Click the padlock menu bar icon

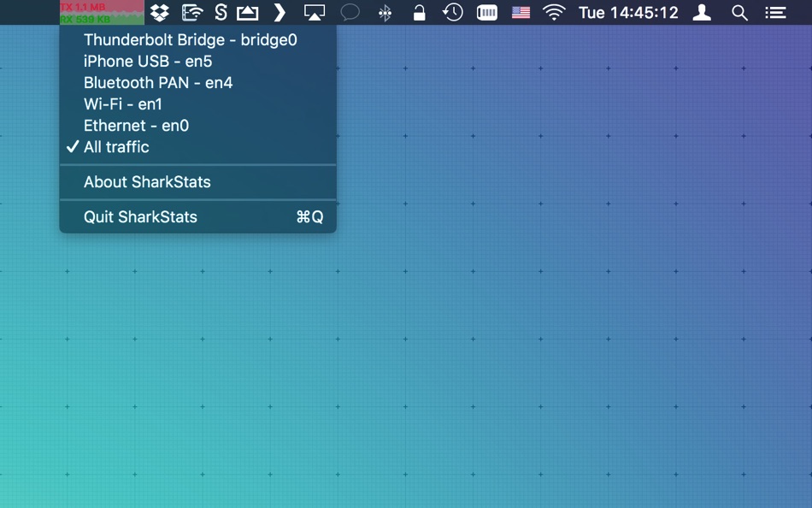coord(419,13)
